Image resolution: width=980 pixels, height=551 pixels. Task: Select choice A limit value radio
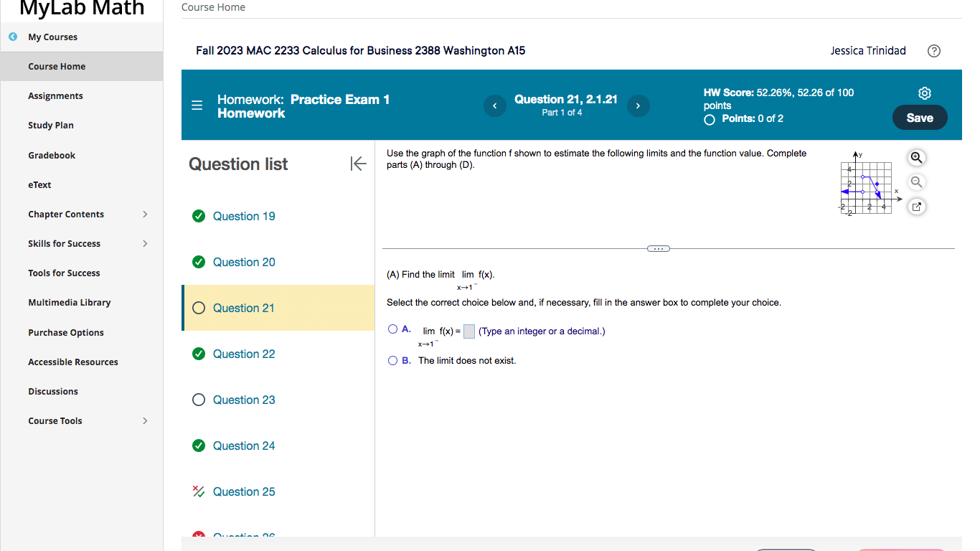(x=392, y=329)
